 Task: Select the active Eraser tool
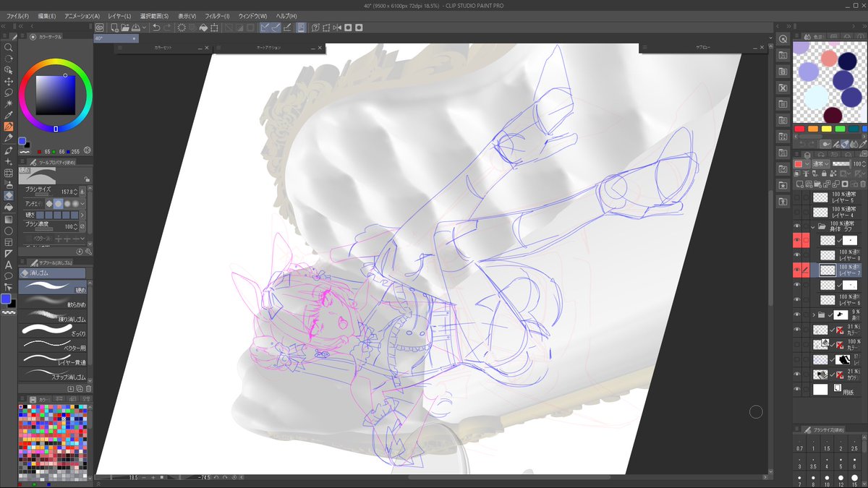coord(9,195)
